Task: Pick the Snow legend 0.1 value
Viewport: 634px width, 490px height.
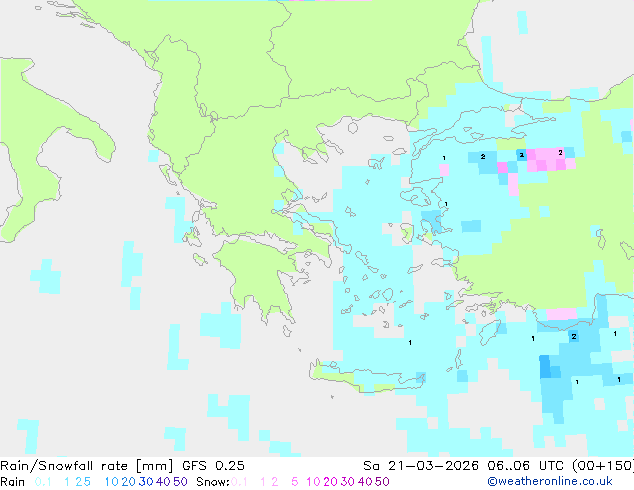Action: tap(239, 482)
